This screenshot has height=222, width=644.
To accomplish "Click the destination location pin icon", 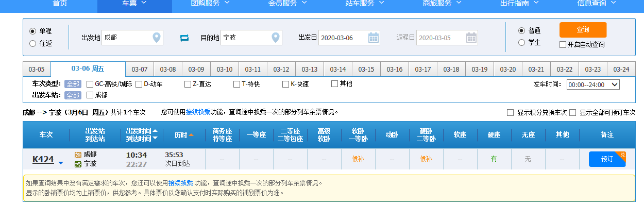I will tap(276, 38).
